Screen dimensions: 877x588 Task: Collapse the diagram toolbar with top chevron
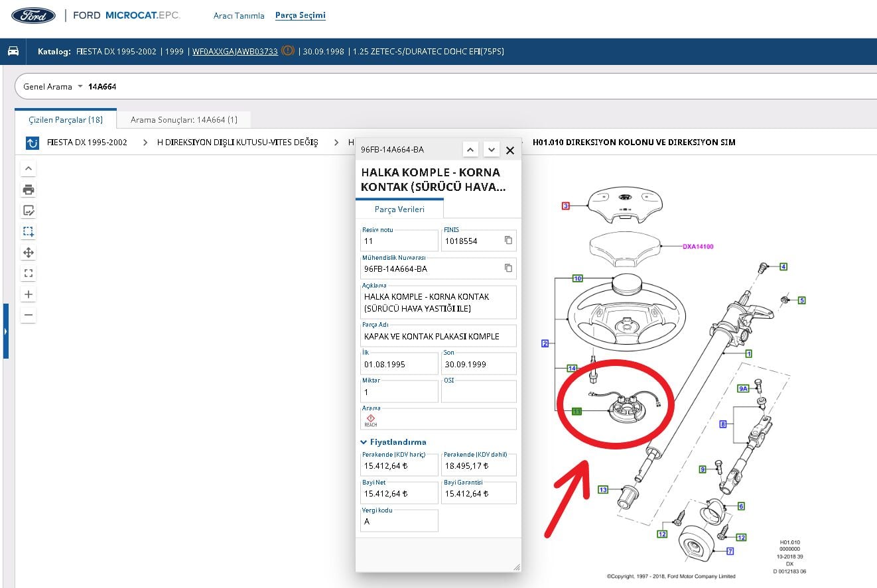(x=28, y=168)
